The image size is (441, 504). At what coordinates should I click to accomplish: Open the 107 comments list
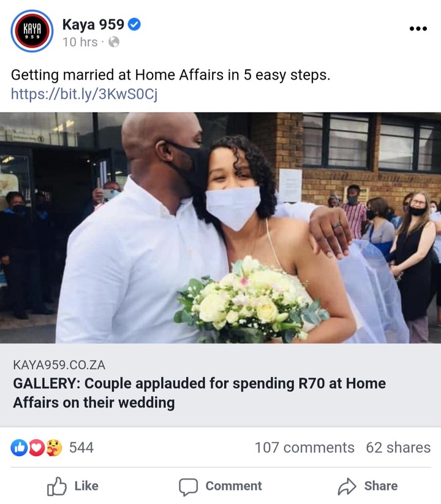(304, 448)
